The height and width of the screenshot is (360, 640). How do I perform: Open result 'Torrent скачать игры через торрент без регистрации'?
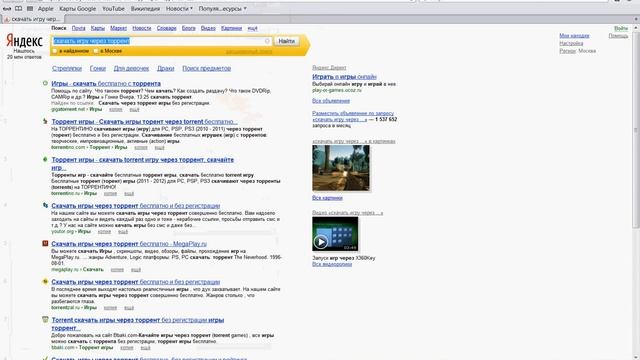click(138, 324)
